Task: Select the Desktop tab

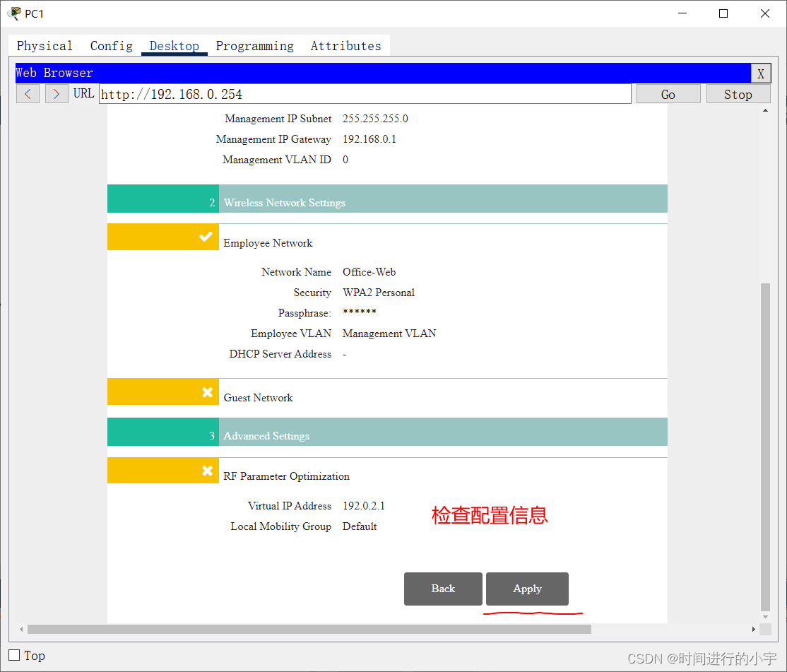Action: (x=174, y=46)
